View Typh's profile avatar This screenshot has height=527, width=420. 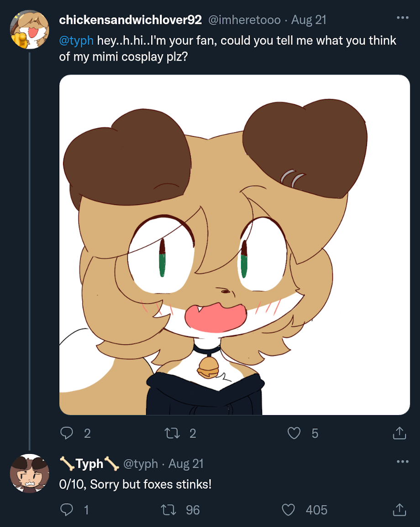coord(29,473)
